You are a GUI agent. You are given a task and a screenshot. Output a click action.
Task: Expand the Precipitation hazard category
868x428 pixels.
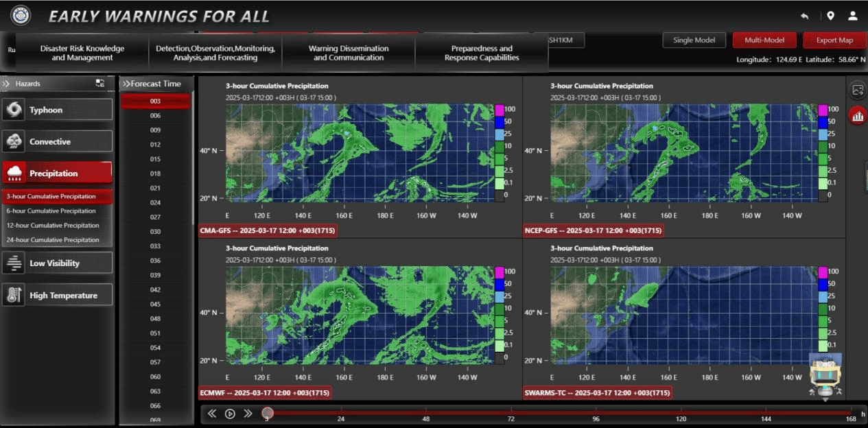click(x=57, y=174)
